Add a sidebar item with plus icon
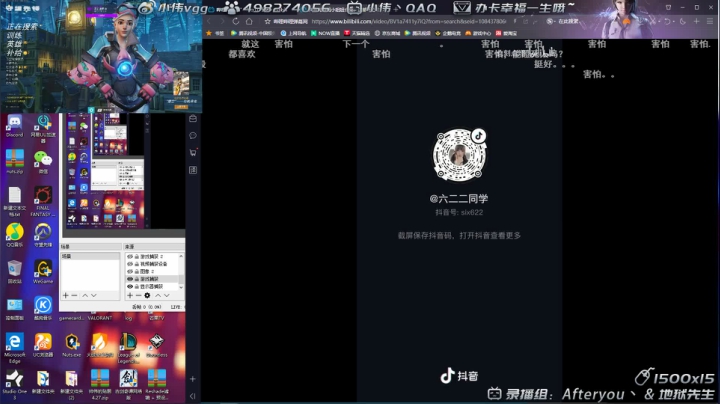The width and height of the screenshot is (720, 404). (x=193, y=379)
